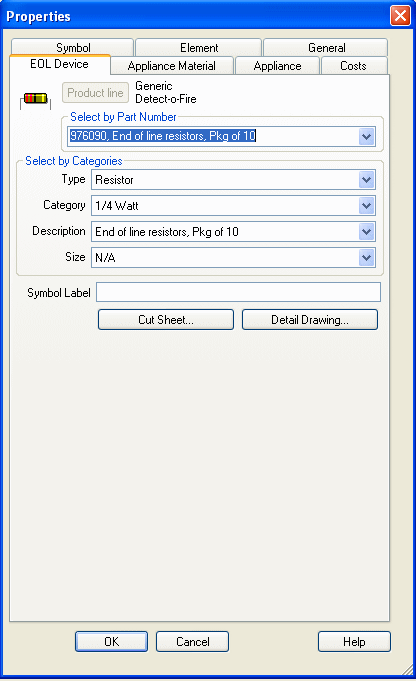Open the General tab
This screenshot has width=416, height=681.
point(326,47)
